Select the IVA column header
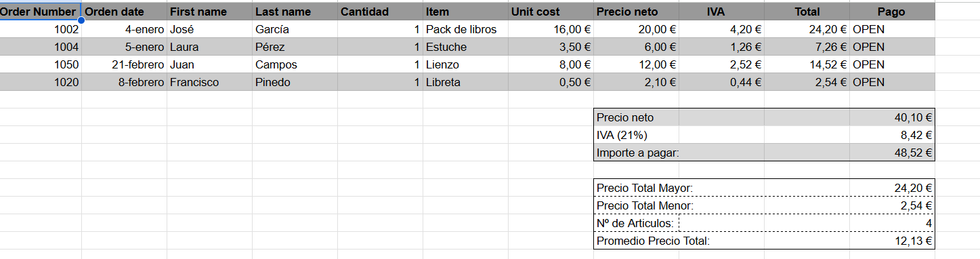This screenshot has height=259, width=980. pyautogui.click(x=722, y=12)
